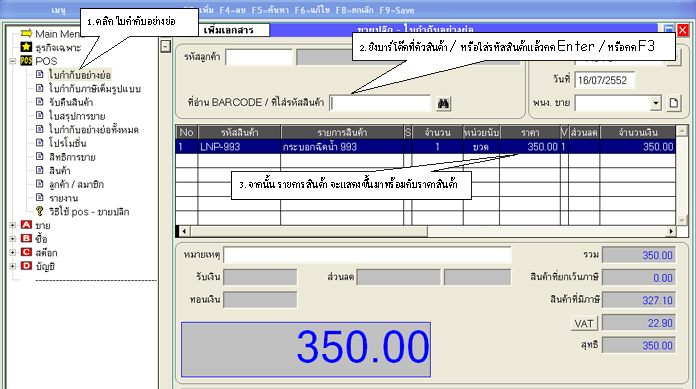Click the POS icon in the tree
Screen dimensions: 696x389
pyautogui.click(x=26, y=61)
